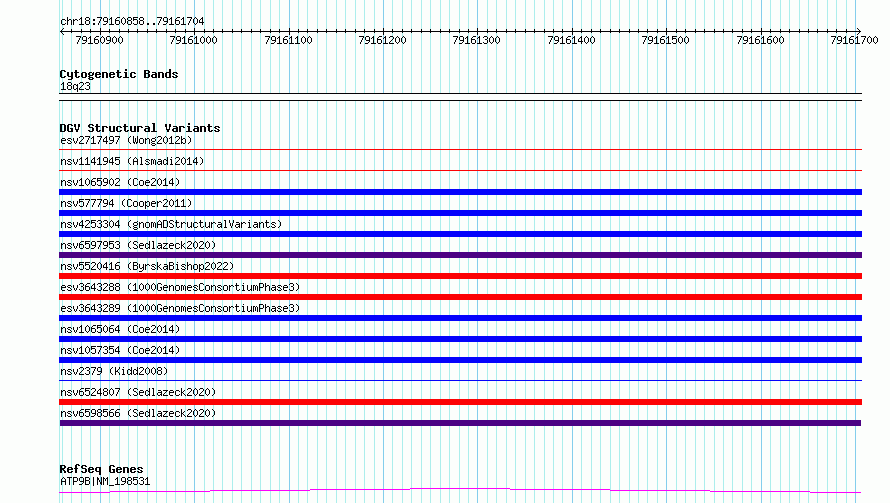Screen dimensions: 890x503
Task: Click ruler tick label 79161400
Action: click(x=572, y=40)
